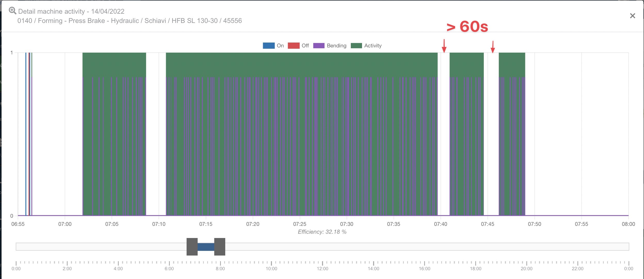Screen dimensions: 644x279
Task: Click the range slider track near 2:00
Action: point(67,247)
